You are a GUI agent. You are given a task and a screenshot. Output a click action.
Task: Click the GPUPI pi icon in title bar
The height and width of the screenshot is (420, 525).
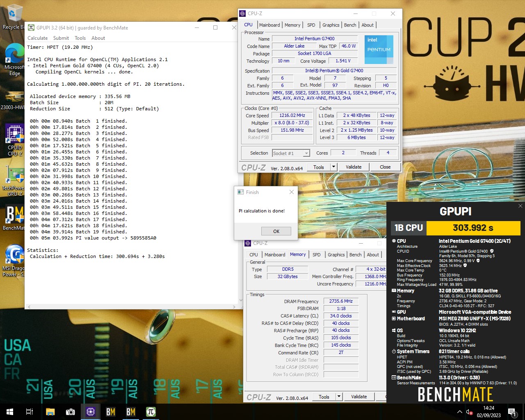click(31, 27)
